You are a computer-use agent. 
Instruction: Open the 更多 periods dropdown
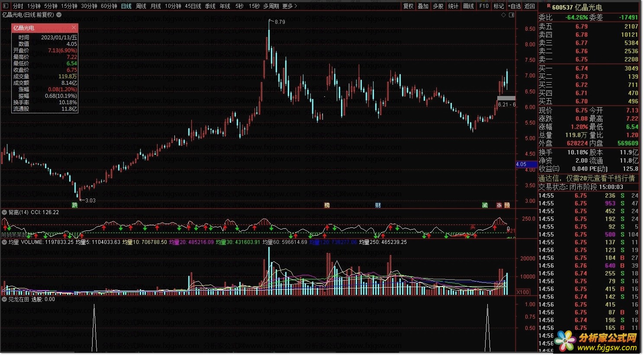(290, 6)
